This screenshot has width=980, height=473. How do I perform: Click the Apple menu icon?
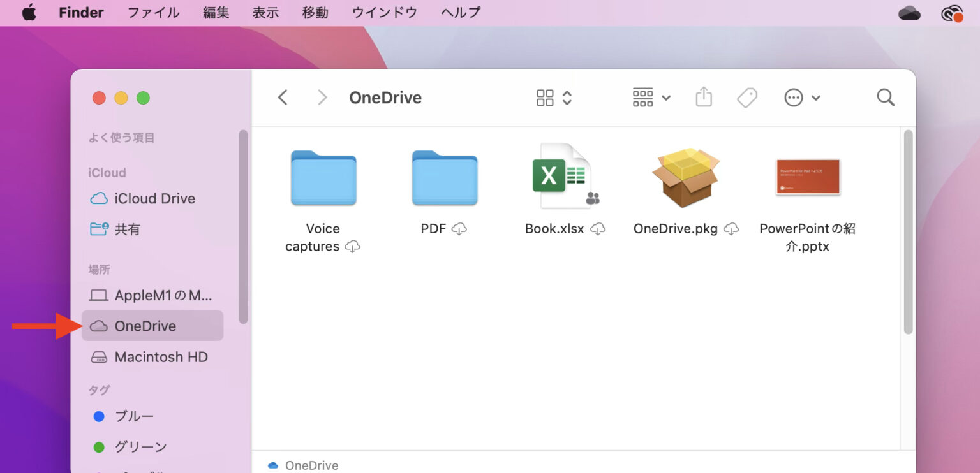click(x=29, y=12)
